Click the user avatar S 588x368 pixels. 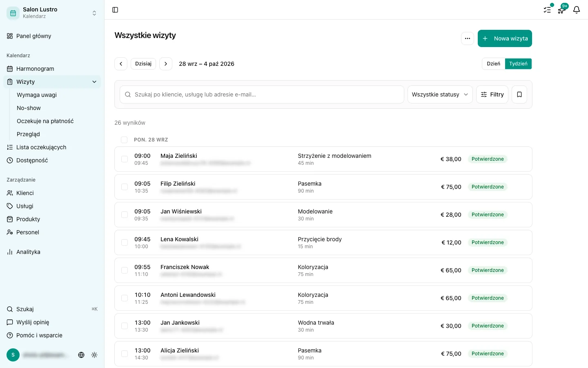point(13,355)
